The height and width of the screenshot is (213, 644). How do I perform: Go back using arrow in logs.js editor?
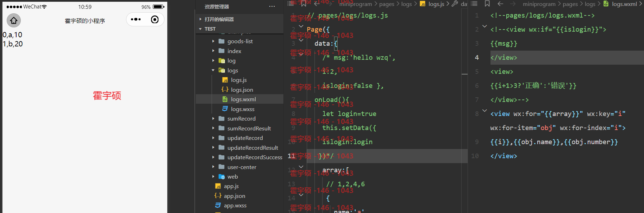[x=317, y=4]
